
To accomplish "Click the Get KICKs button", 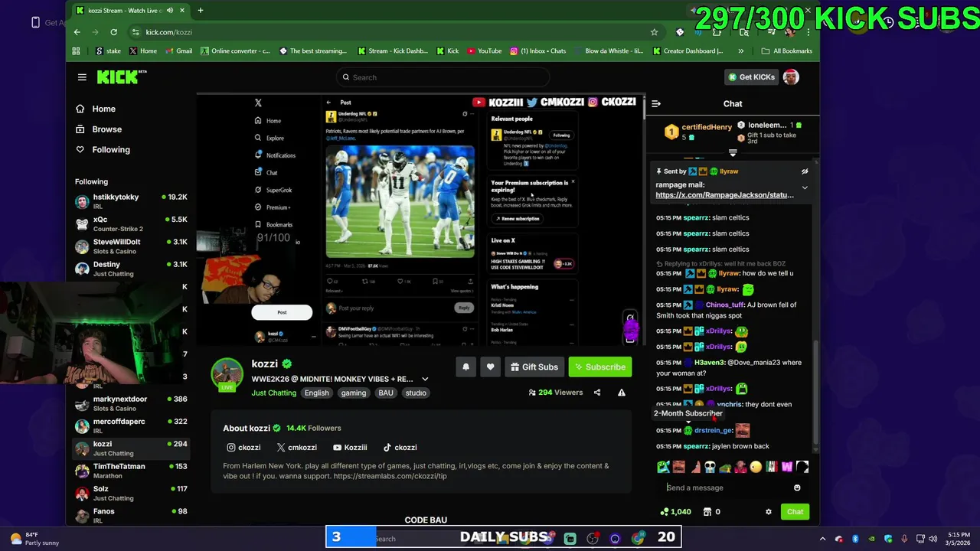I will click(x=751, y=77).
